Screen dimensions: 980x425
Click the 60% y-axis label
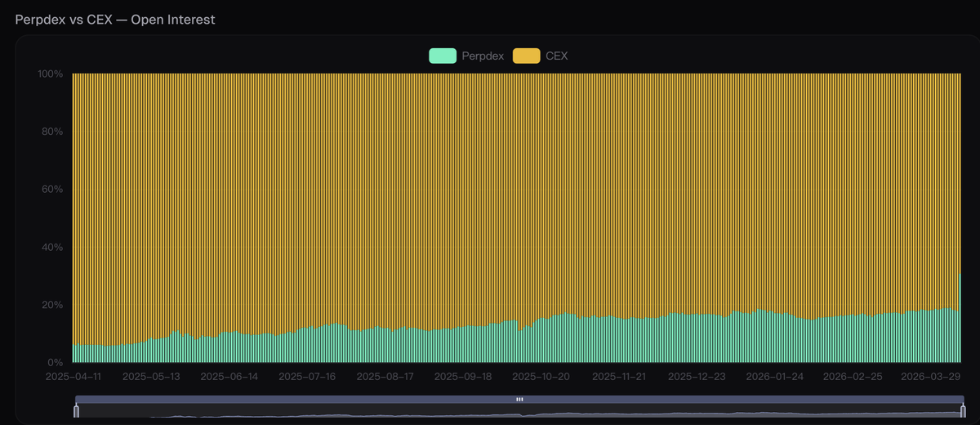pos(51,189)
